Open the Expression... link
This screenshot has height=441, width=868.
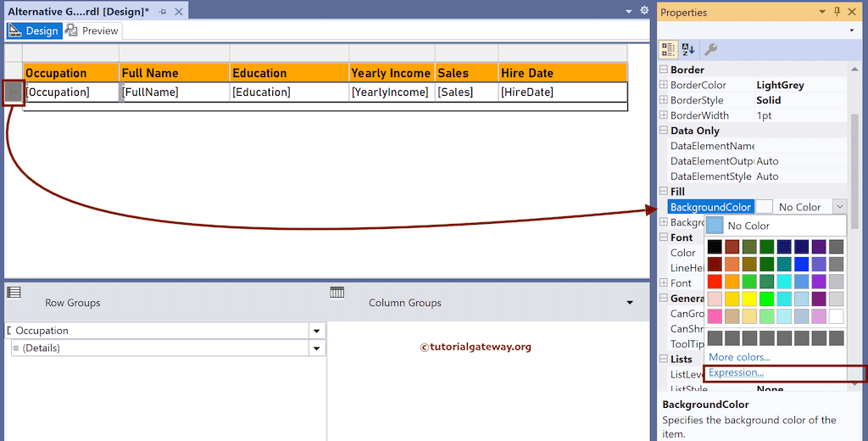point(737,372)
